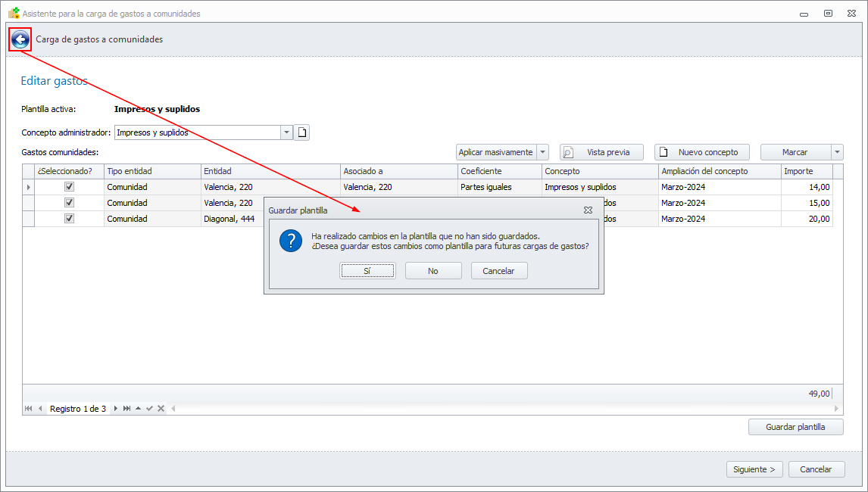Select cell Partes iguales in first row

pos(499,187)
